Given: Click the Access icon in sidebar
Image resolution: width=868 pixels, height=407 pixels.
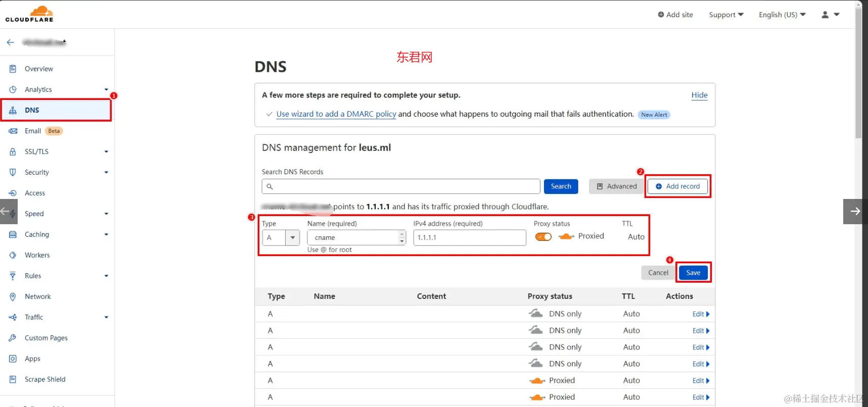Looking at the screenshot, I should click(x=13, y=193).
